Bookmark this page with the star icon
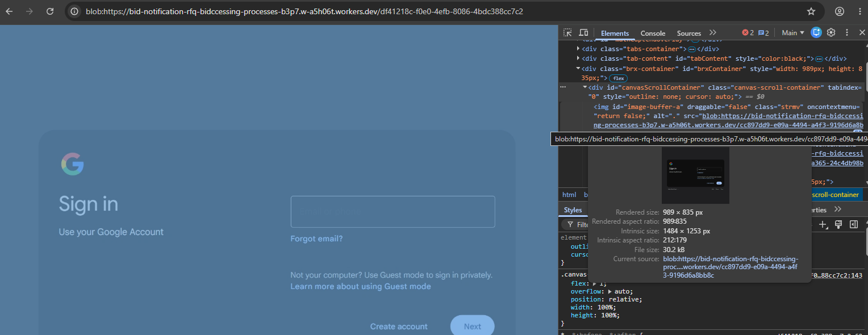Image resolution: width=868 pixels, height=335 pixels. pyautogui.click(x=811, y=11)
